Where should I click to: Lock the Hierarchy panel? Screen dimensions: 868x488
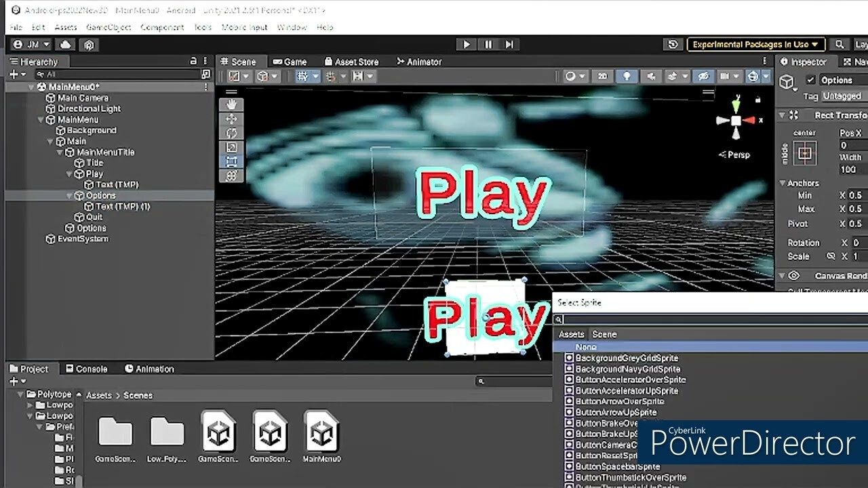coord(193,62)
